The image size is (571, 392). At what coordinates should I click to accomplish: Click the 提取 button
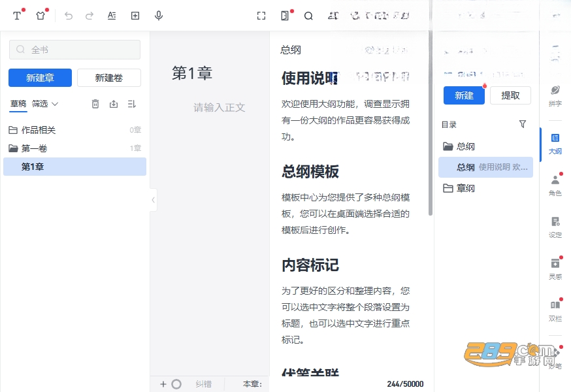[x=510, y=95]
